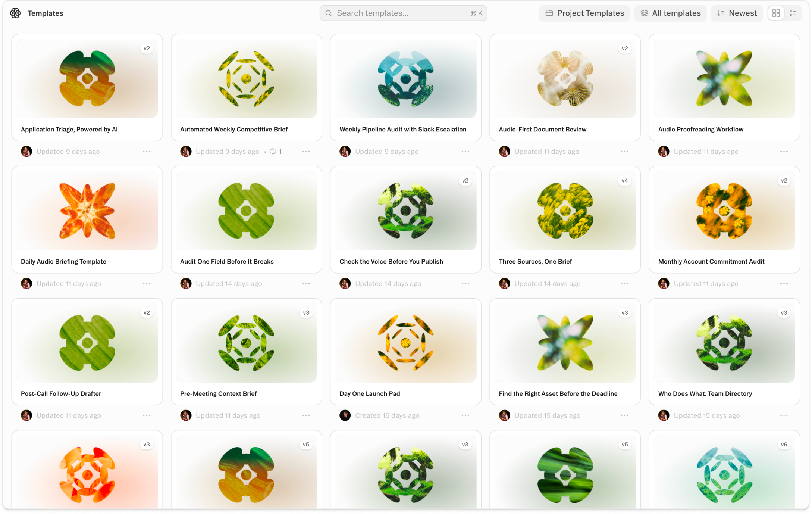Screen dimensions: 812x514
Task: Click the sync count icon on Competitive Brief
Action: click(273, 152)
